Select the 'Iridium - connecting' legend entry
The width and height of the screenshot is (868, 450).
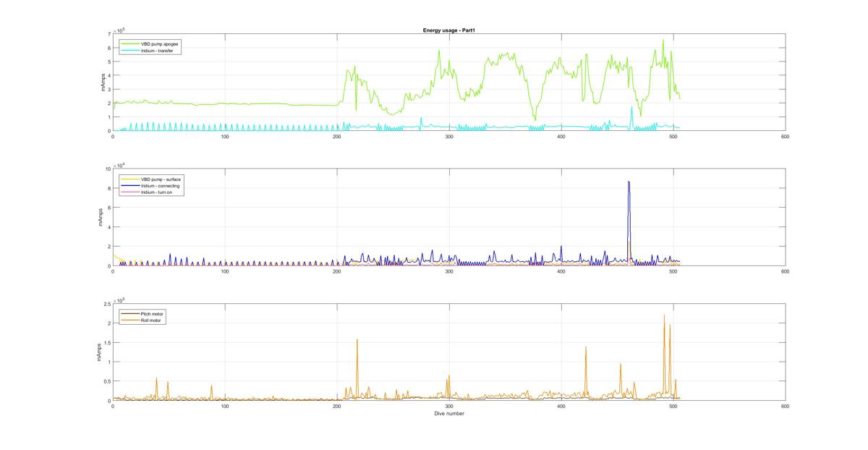pos(160,186)
